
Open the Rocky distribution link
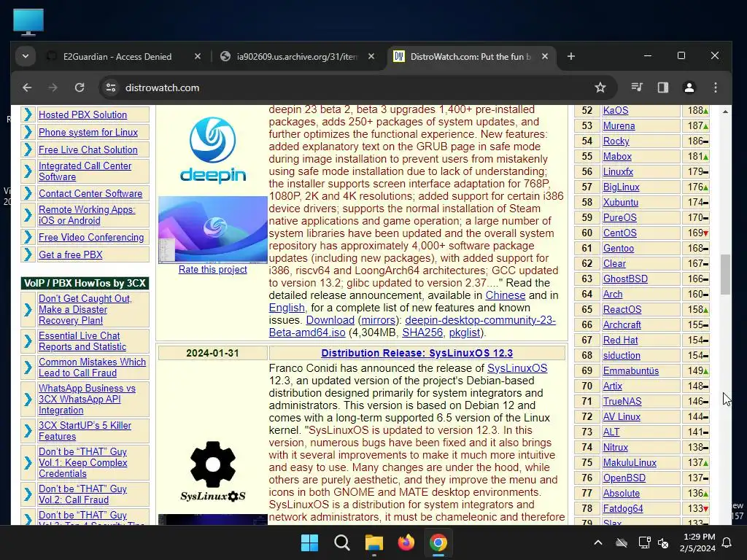tap(616, 141)
